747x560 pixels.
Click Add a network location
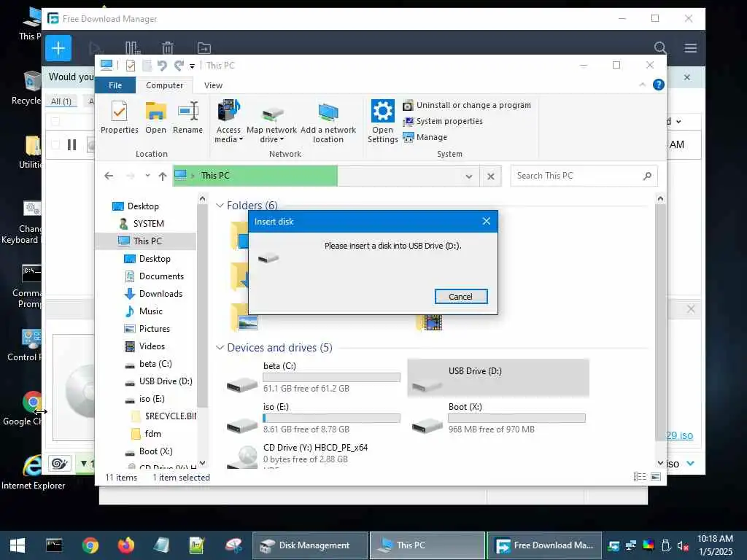pyautogui.click(x=328, y=122)
